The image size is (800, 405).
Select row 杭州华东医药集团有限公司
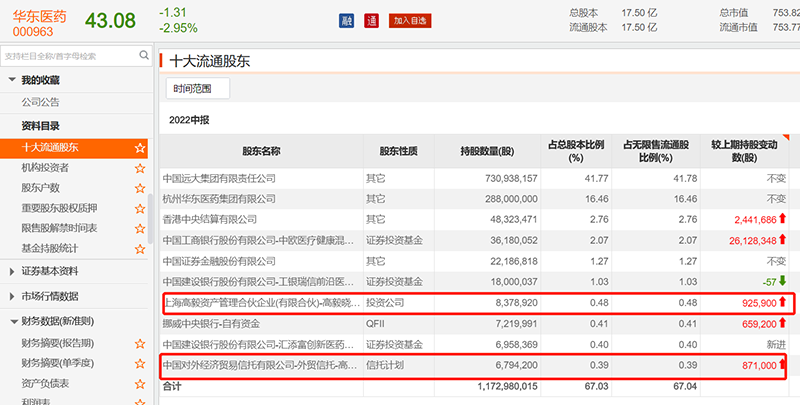[474, 199]
